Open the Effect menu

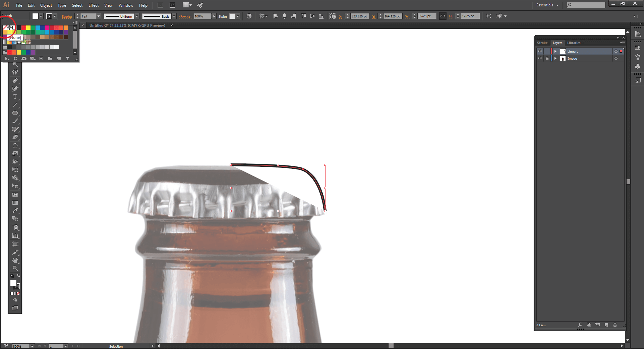pyautogui.click(x=93, y=5)
